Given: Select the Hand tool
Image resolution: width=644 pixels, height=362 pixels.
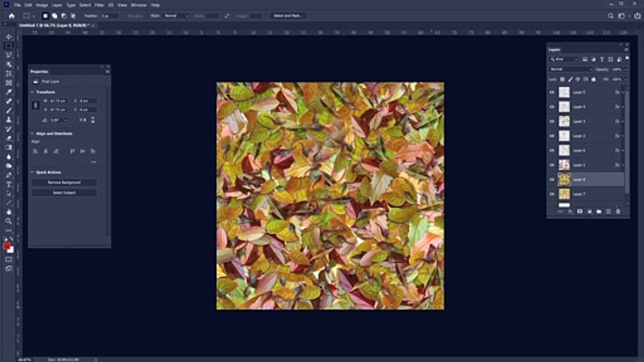Looking at the screenshot, I should pyautogui.click(x=9, y=212).
